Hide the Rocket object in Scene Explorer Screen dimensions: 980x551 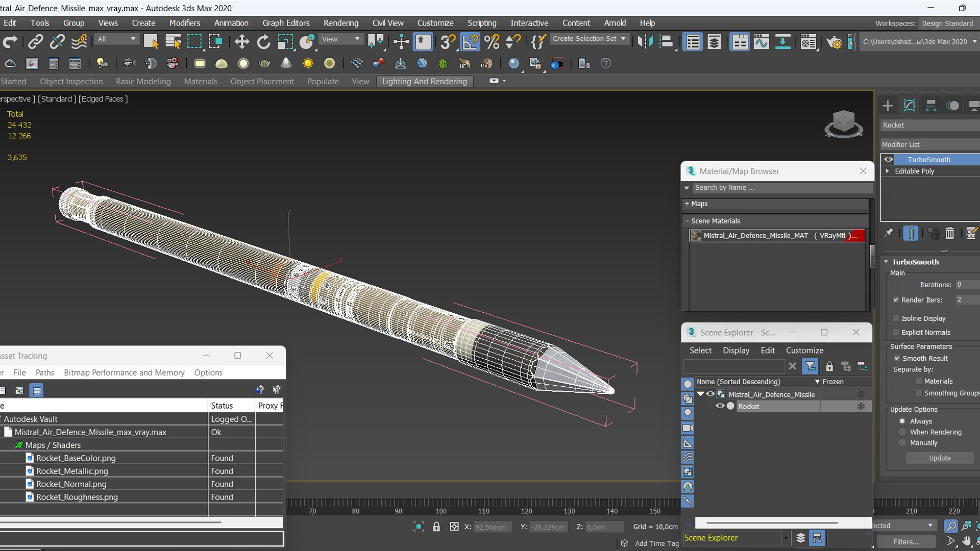tap(720, 406)
